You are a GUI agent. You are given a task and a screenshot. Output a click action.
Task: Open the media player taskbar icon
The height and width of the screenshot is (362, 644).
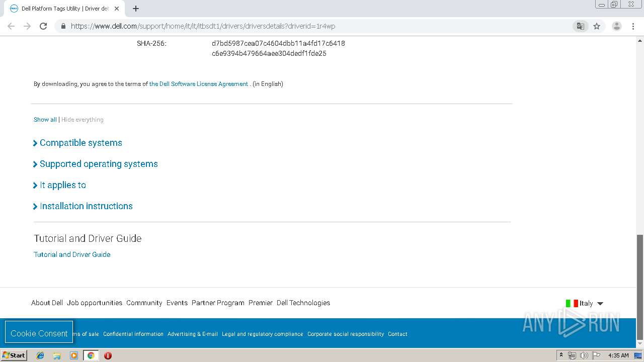74,355
